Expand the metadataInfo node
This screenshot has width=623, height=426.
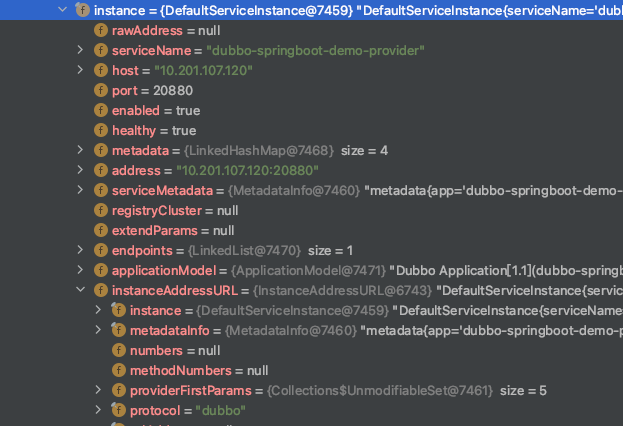98,329
